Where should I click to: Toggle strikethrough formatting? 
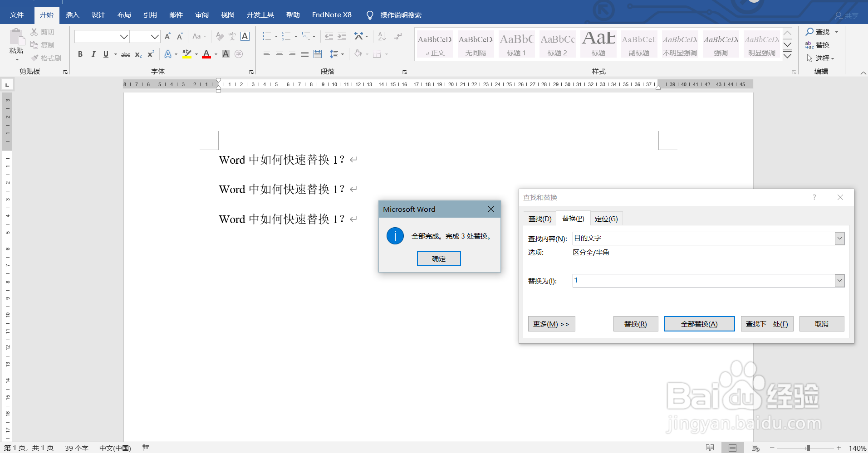point(125,54)
